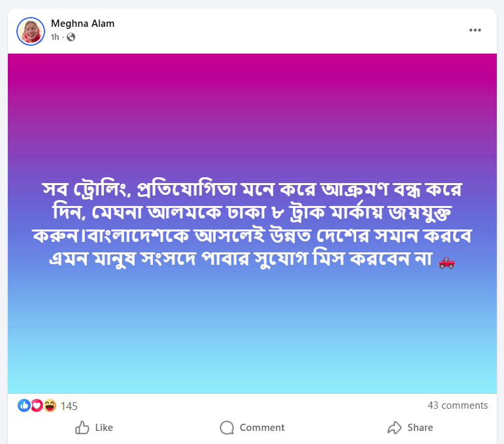Click the red truck emoji in the post
The width and height of the screenshot is (504, 444).
(446, 262)
